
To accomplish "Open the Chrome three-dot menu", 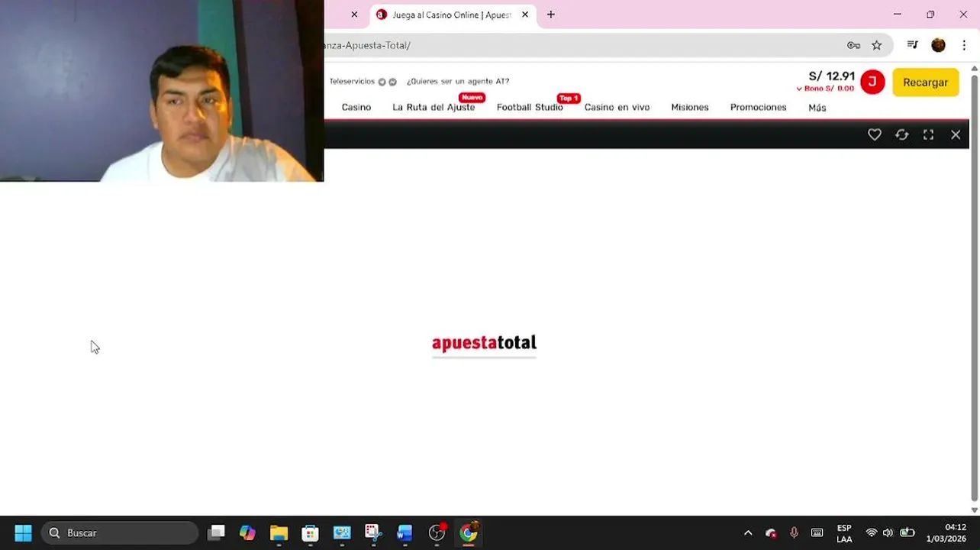I will click(964, 45).
